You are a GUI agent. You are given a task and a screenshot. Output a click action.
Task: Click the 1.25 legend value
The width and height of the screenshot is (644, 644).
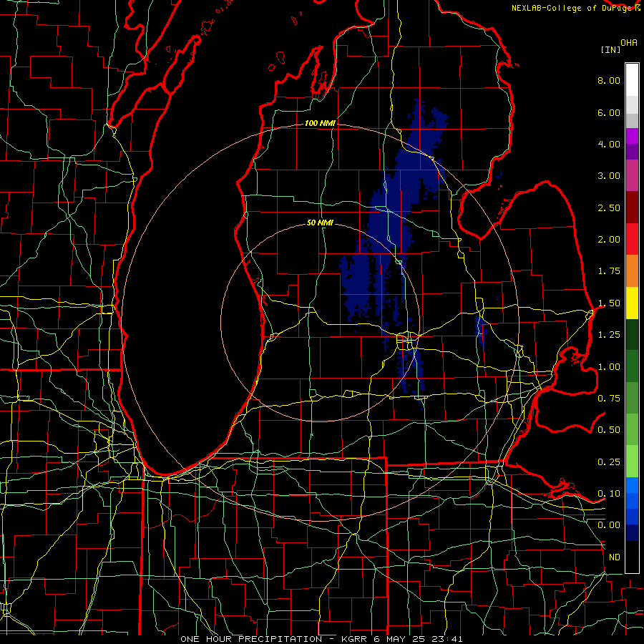pyautogui.click(x=609, y=335)
